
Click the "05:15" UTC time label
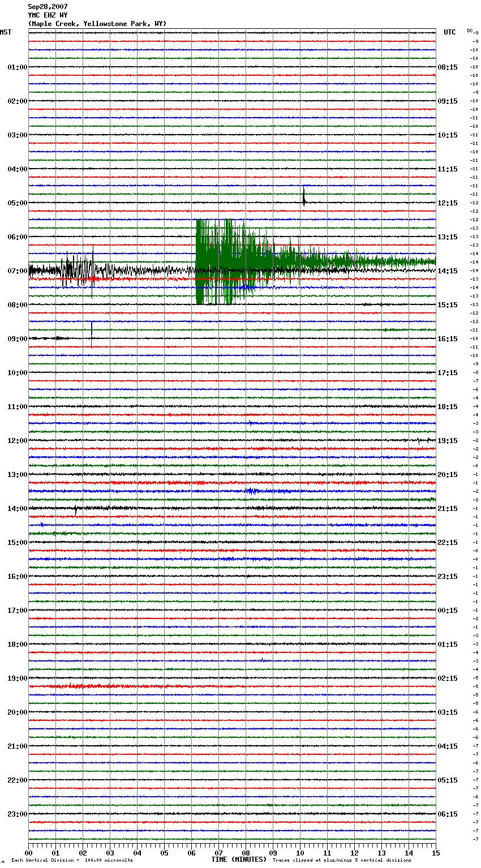click(x=448, y=780)
